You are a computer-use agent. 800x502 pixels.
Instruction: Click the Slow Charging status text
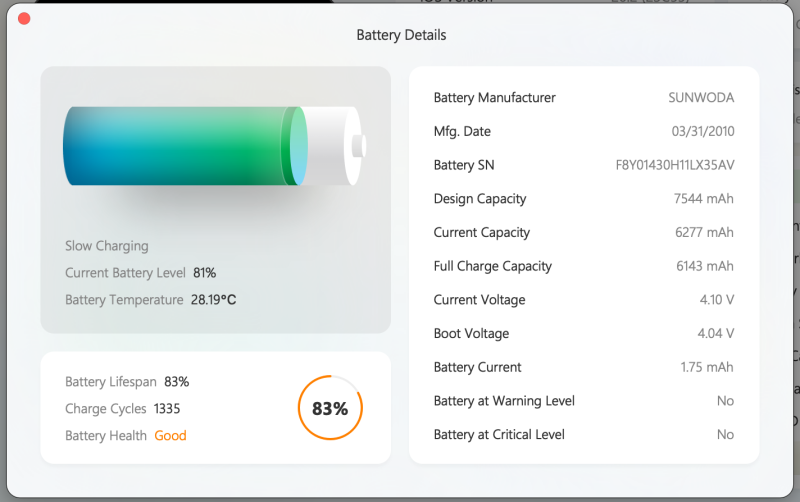click(106, 246)
